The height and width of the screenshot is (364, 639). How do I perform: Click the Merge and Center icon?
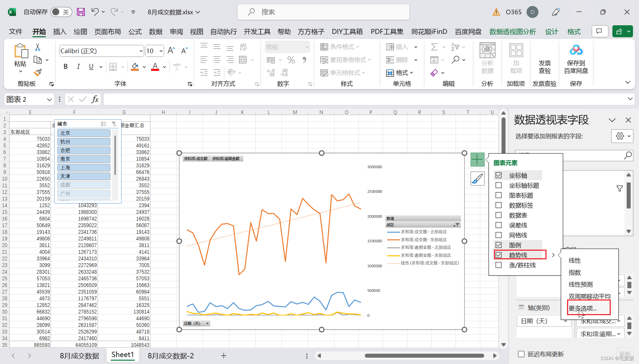click(243, 60)
